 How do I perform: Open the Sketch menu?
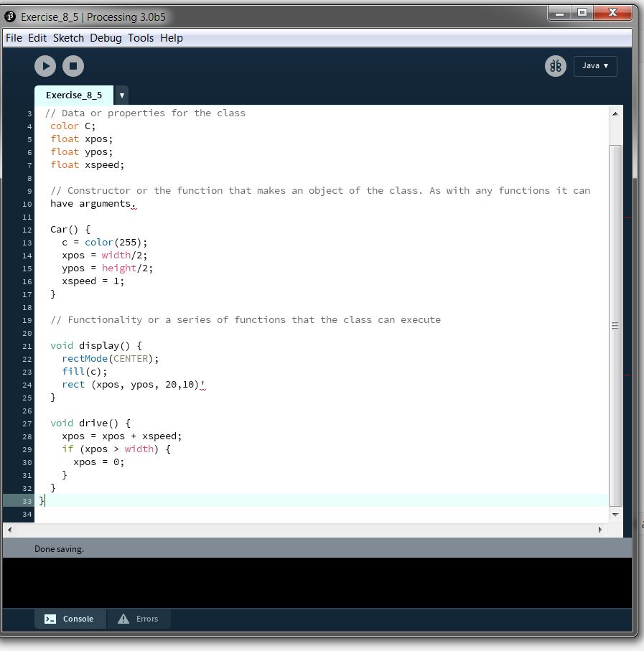(x=68, y=38)
